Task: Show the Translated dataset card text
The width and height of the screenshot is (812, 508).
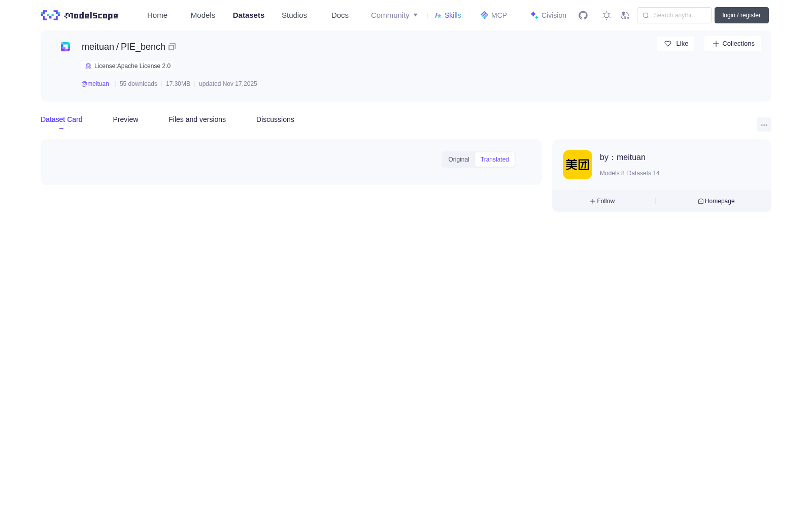Action: 495,160
